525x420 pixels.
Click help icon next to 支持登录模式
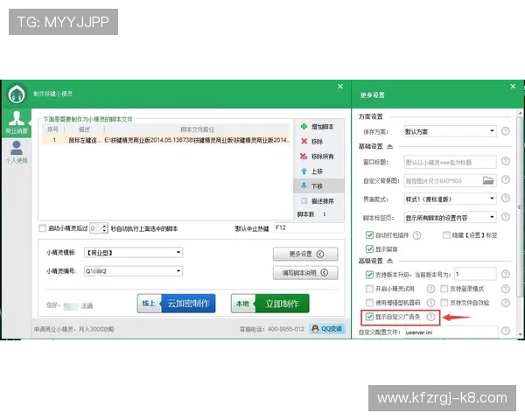(506, 289)
